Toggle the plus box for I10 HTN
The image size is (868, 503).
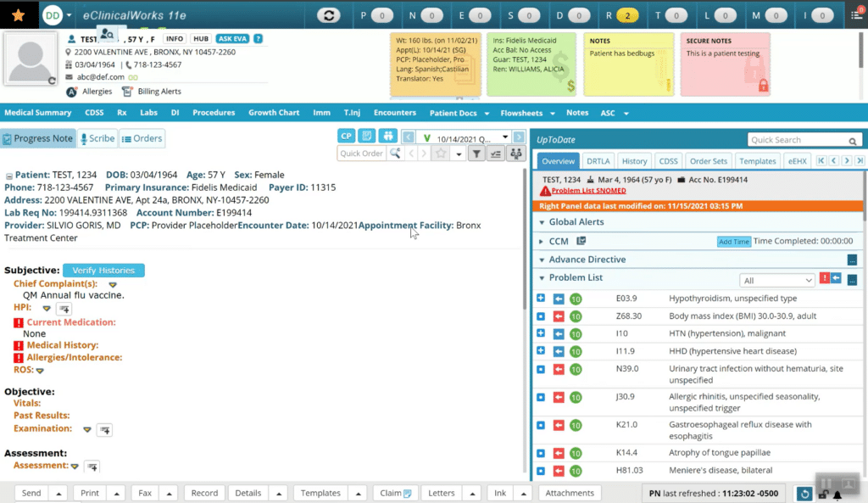[541, 333]
